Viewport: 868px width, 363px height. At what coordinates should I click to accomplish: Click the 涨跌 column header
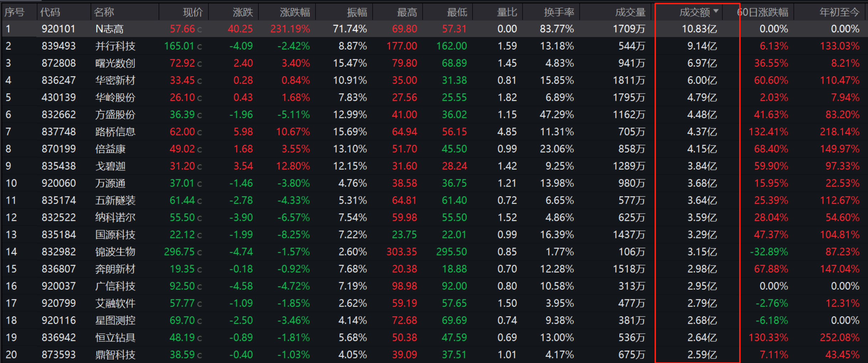(x=243, y=13)
